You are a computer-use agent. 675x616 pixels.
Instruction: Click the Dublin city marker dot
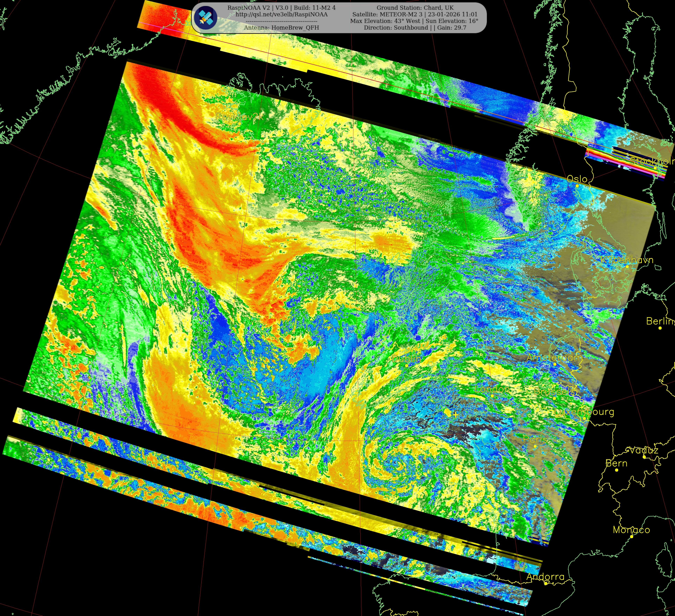tap(406, 365)
